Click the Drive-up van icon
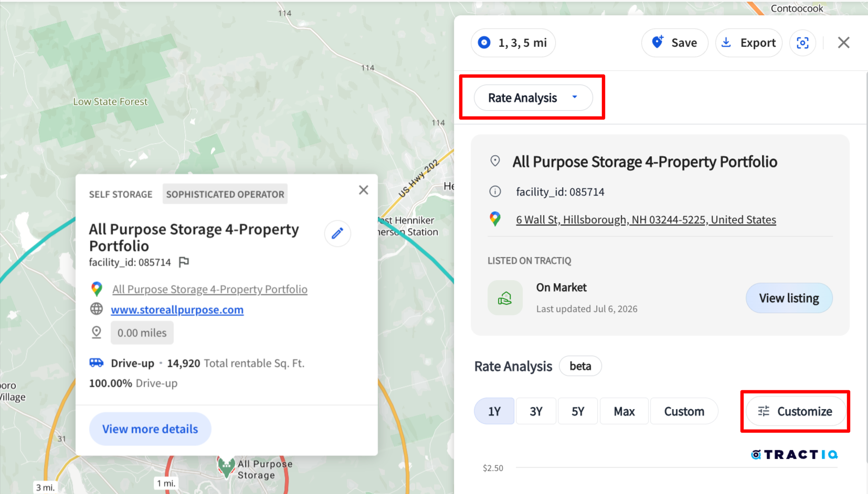 coord(97,363)
